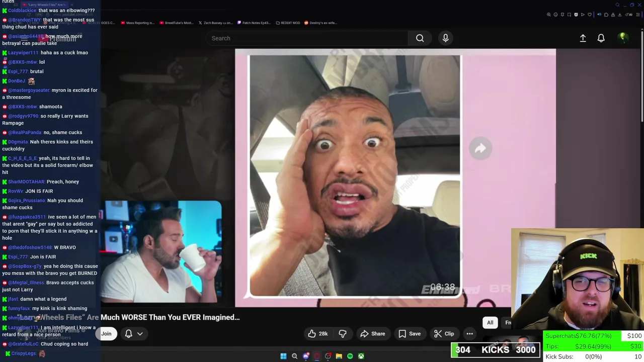Open the extensions cube icon
The height and width of the screenshot is (362, 644).
click(x=606, y=15)
